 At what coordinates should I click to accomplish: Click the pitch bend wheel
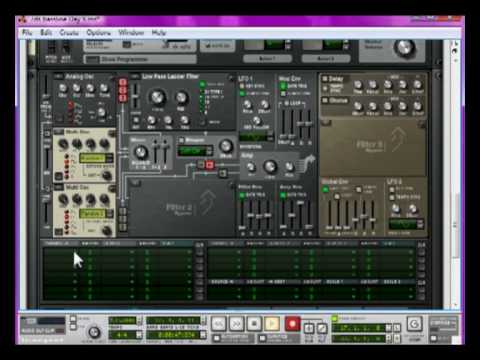(51, 48)
